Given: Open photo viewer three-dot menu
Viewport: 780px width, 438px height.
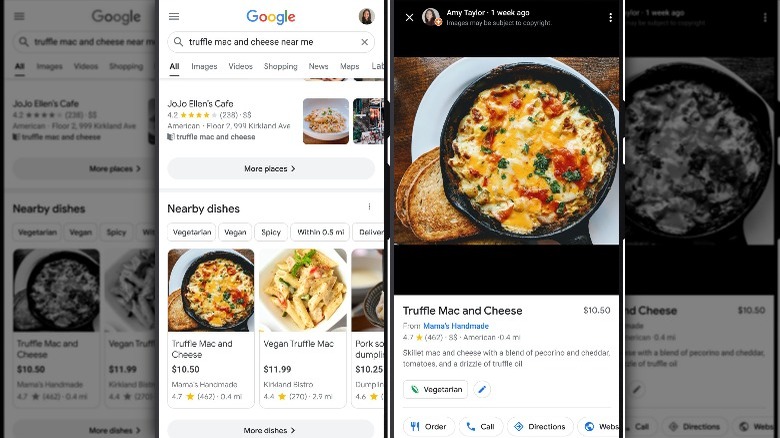Looking at the screenshot, I should (610, 17).
